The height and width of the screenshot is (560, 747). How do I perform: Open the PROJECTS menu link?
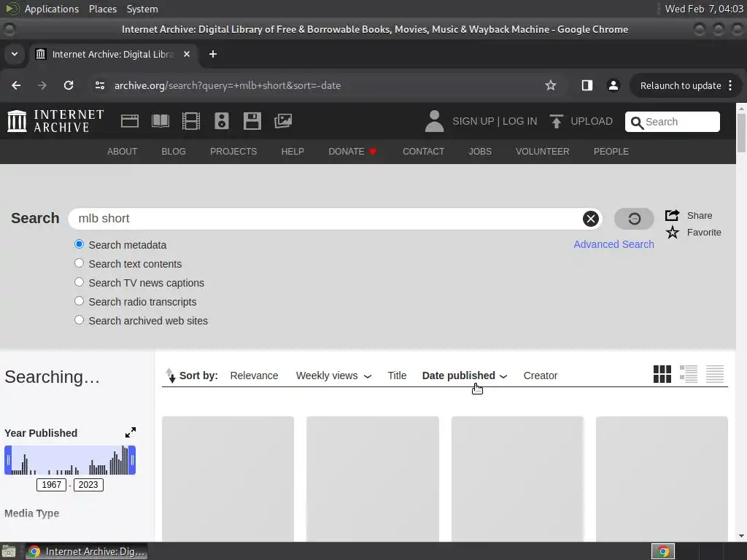point(233,152)
